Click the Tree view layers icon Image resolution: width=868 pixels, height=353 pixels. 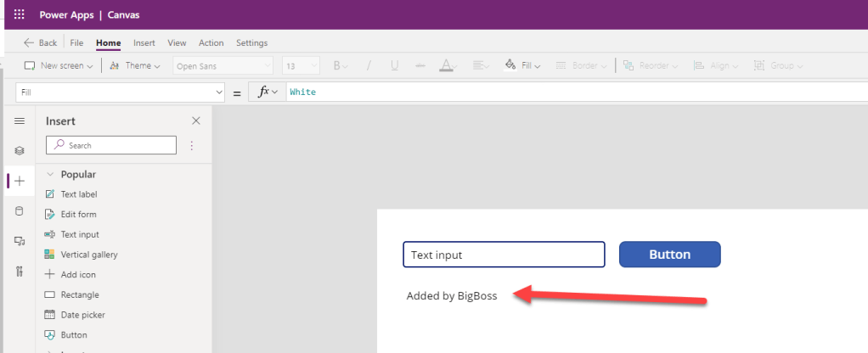(x=20, y=151)
